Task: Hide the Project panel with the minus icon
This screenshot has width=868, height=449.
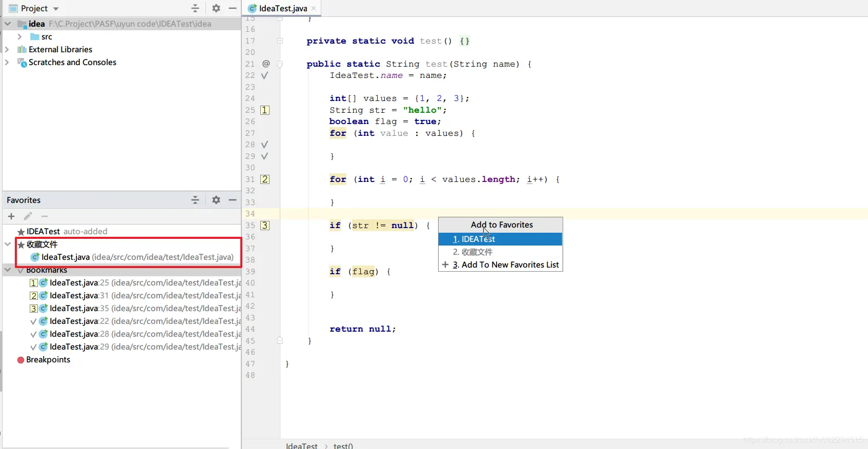Action: [x=233, y=8]
